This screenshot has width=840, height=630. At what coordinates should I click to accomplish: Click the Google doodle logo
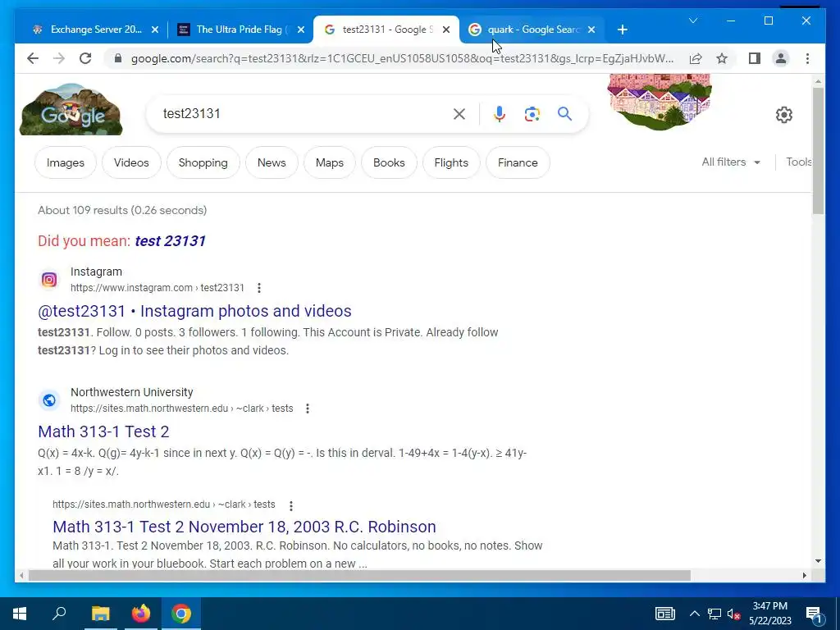(x=71, y=109)
